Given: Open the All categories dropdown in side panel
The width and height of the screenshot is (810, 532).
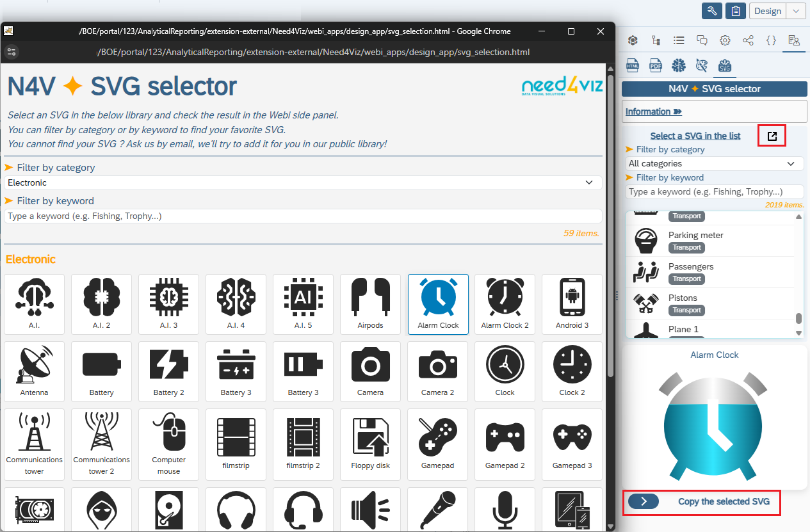Looking at the screenshot, I should [714, 164].
